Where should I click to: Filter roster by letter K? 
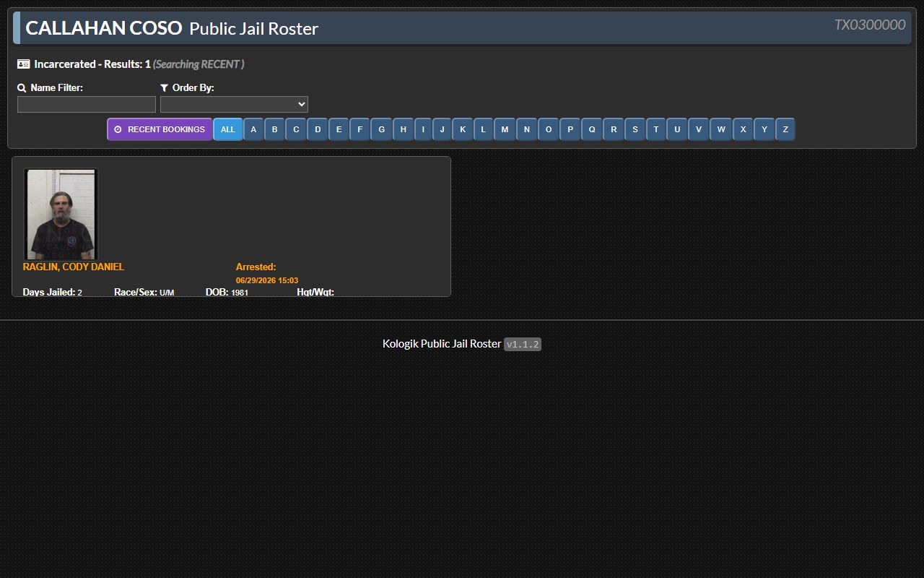pyautogui.click(x=463, y=129)
